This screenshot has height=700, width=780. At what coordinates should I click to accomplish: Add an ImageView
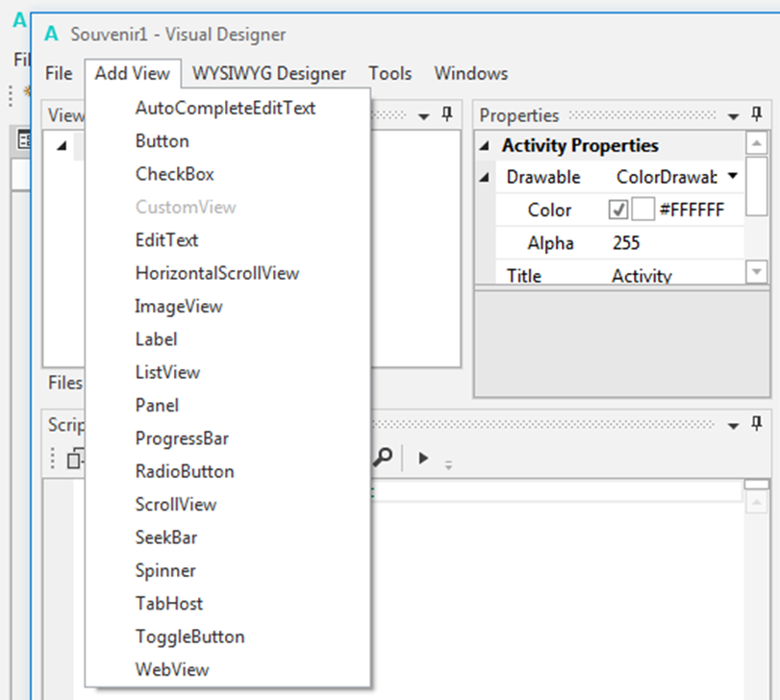point(228,306)
